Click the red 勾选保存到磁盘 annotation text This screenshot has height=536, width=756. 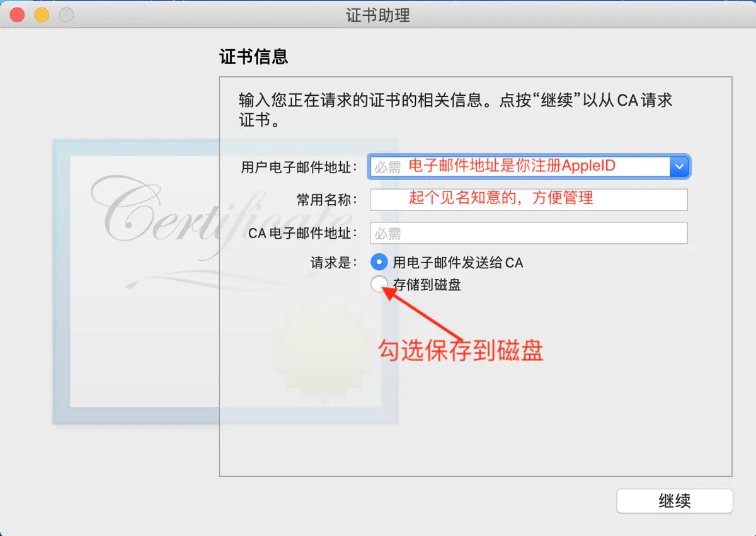461,350
